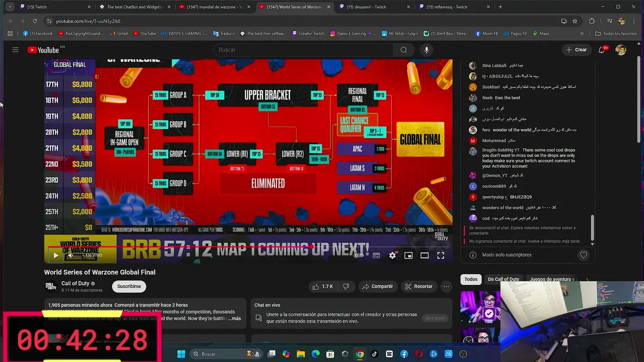Go to the YouTube home logo
The height and width of the screenshot is (362, 644).
tap(43, 50)
